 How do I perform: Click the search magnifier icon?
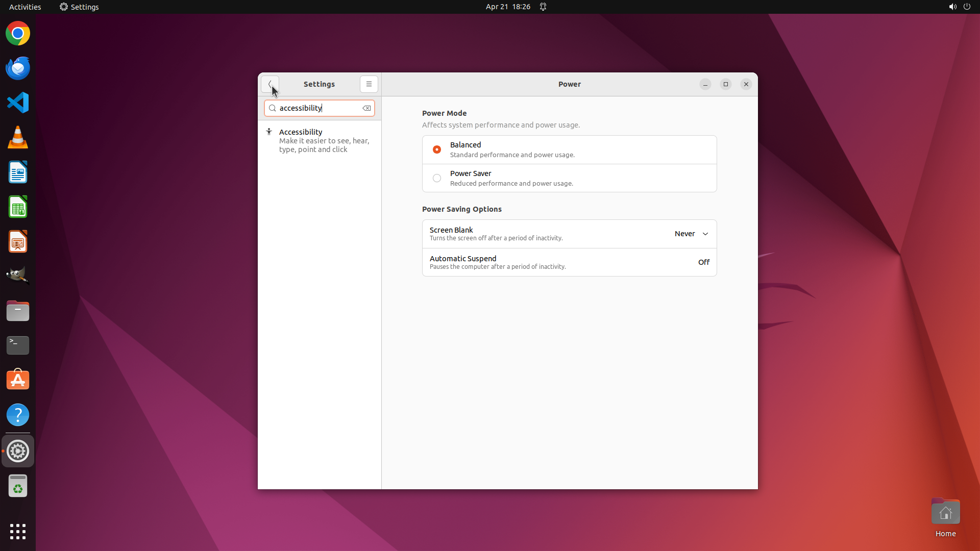tap(273, 108)
